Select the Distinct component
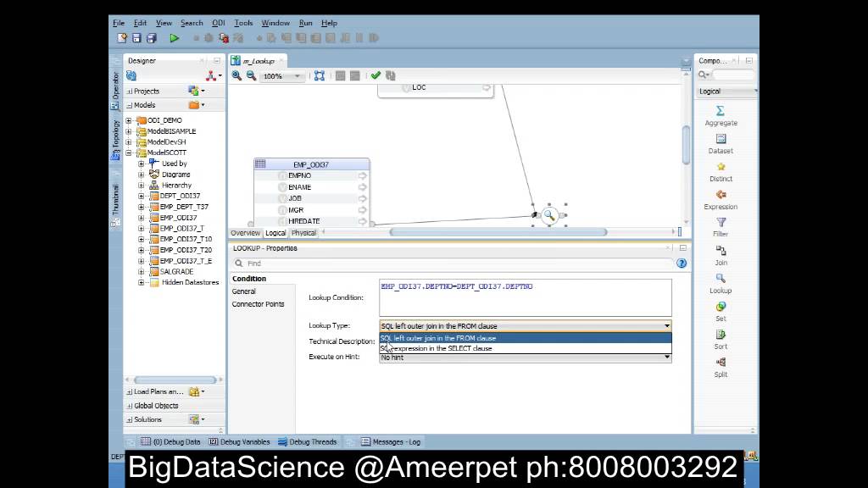Screen dimensions: 868x488 tap(721, 172)
